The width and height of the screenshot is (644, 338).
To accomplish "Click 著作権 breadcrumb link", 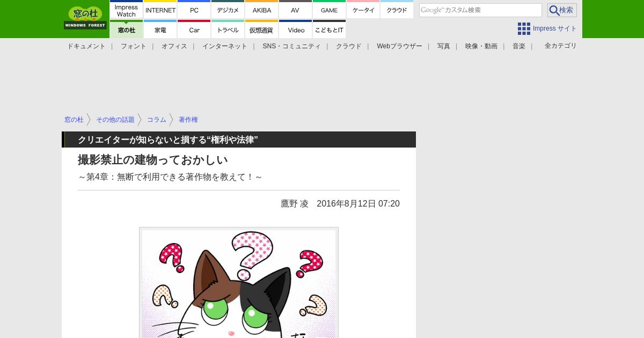I will [x=188, y=120].
